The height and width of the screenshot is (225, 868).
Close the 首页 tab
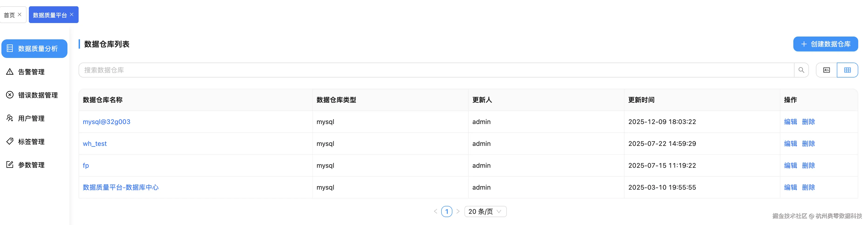(x=20, y=14)
